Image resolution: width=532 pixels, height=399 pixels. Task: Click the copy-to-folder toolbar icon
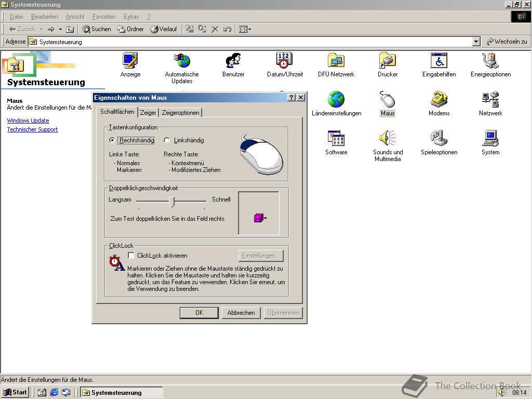pyautogui.click(x=203, y=29)
